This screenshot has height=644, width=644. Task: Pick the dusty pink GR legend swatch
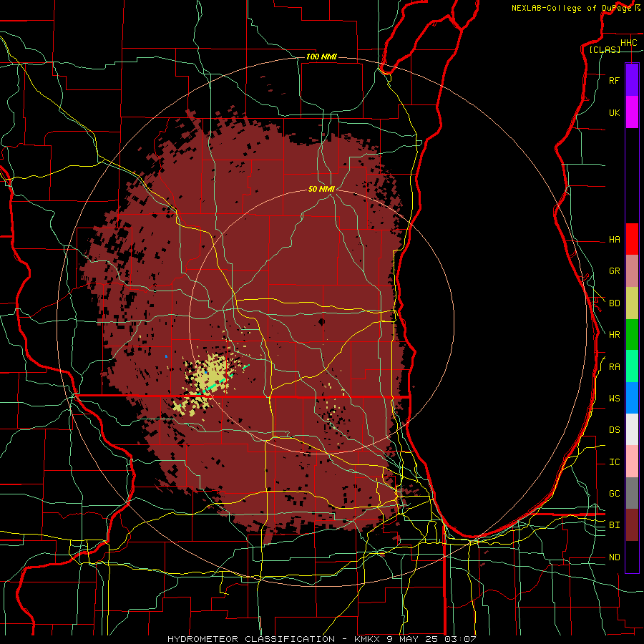pyautogui.click(x=632, y=271)
